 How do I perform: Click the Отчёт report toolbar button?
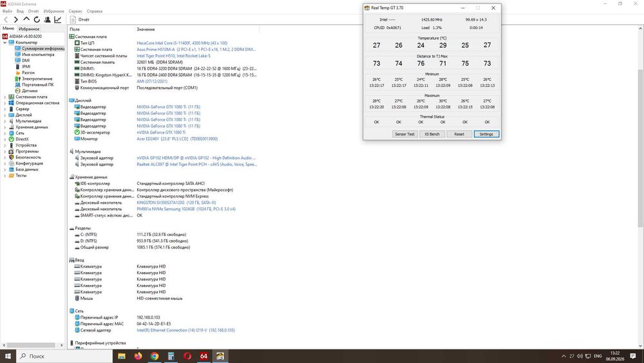tap(80, 19)
